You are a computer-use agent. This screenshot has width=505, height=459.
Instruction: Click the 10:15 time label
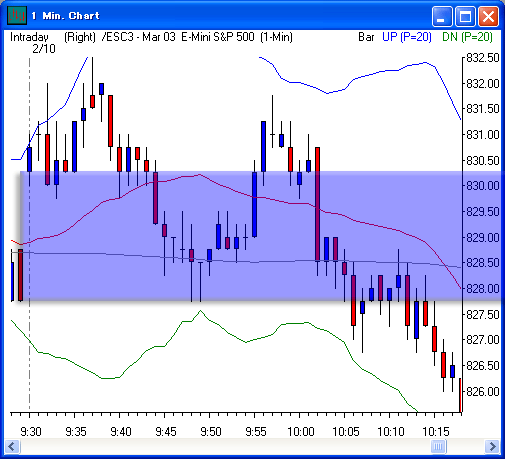(x=436, y=432)
